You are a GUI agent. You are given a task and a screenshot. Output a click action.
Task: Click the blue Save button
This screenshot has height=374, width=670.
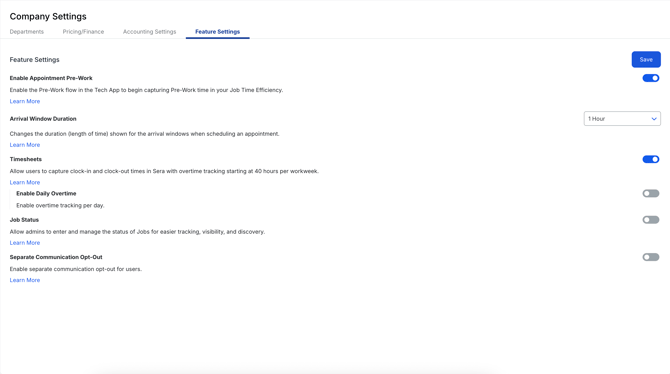646,59
